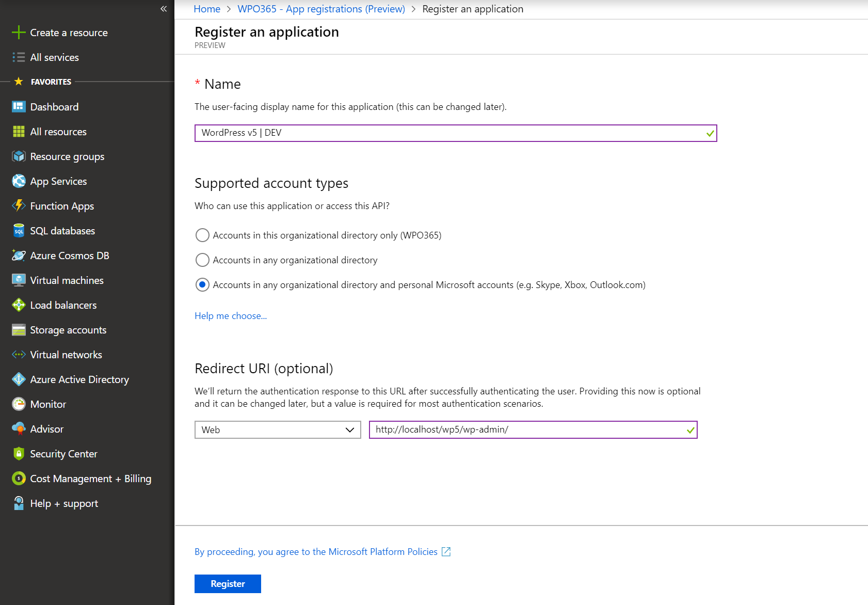Click the Dashboard icon in sidebar
This screenshot has width=868, height=605.
(19, 107)
